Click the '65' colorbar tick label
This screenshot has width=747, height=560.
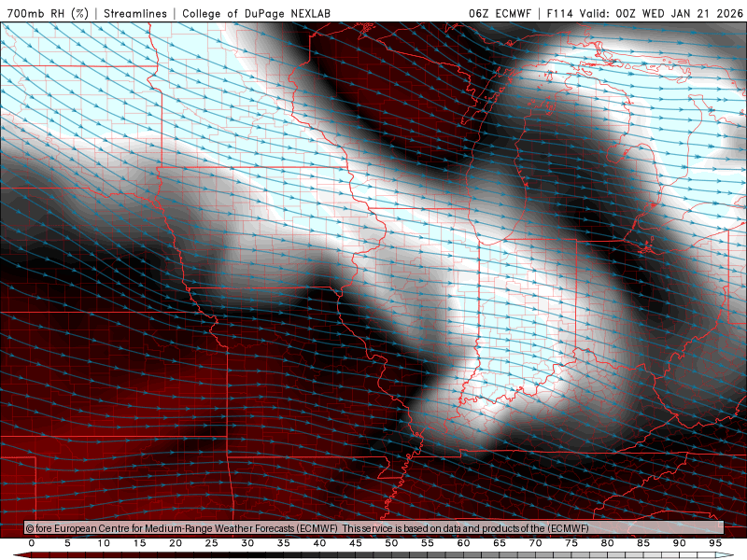[x=500, y=543]
